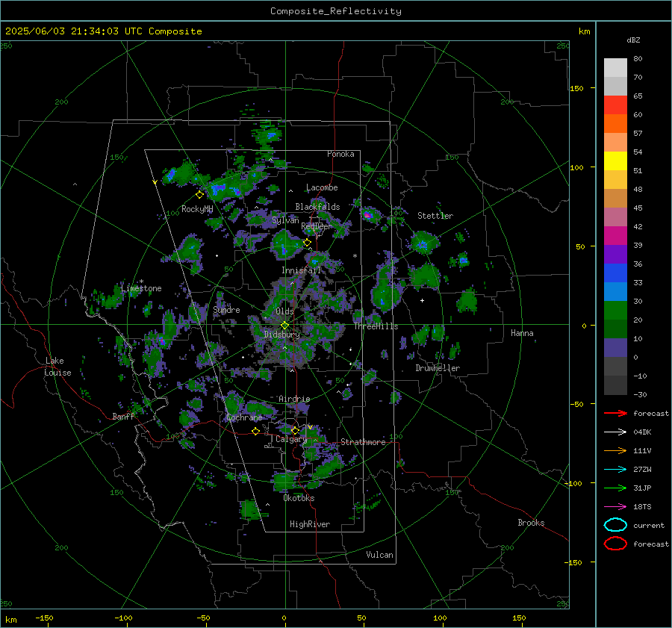Screen dimensions: 672x628
Task: Click the red forecast arrow in legend
Action: click(x=615, y=413)
